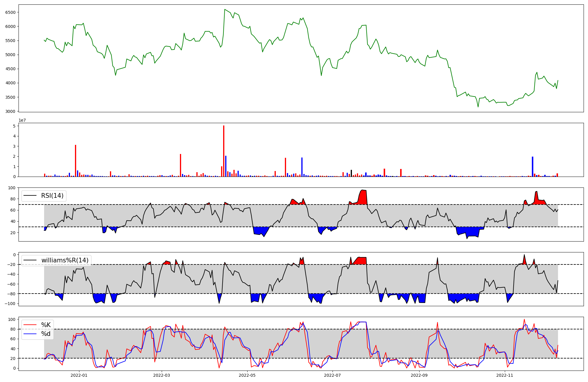The width and height of the screenshot is (588, 382).
Task: Click the 2022-01 x-axis date label
Action: click(79, 375)
